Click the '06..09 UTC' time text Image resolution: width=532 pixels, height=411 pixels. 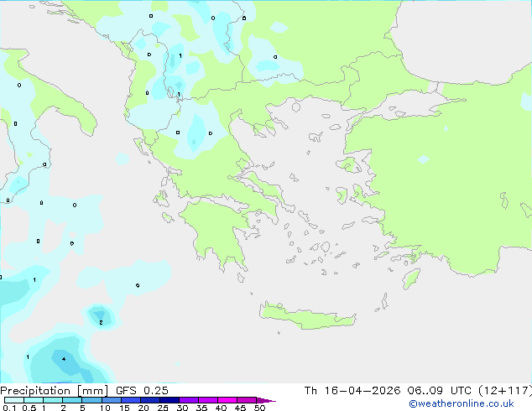(440, 391)
